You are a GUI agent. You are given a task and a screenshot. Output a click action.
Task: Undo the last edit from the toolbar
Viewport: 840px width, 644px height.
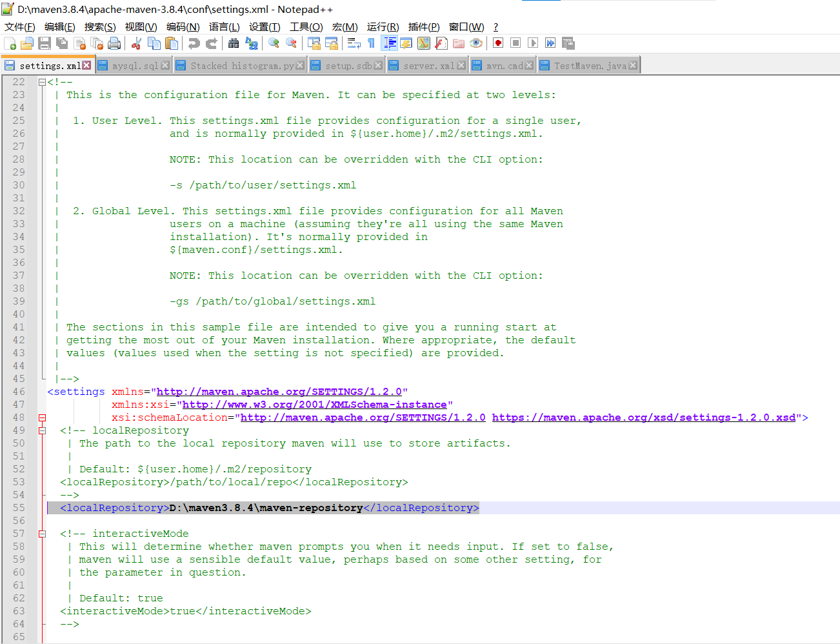[x=194, y=43]
